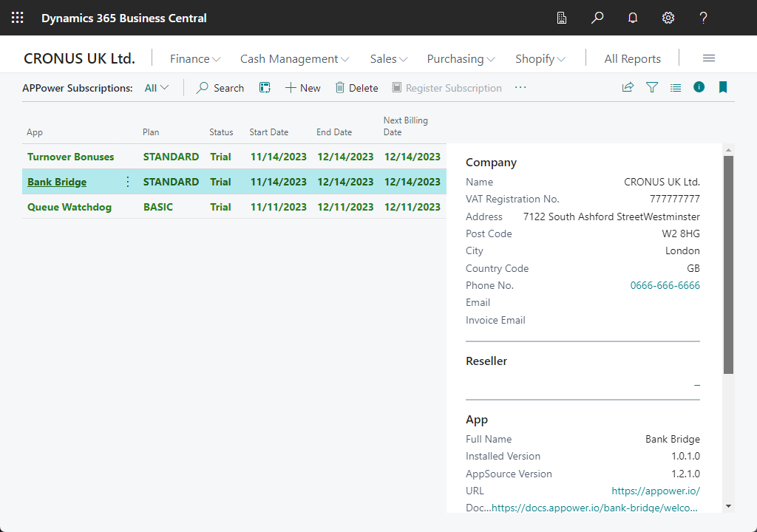Show more options for Bank Bridge row
This screenshot has width=757, height=532.
click(127, 182)
